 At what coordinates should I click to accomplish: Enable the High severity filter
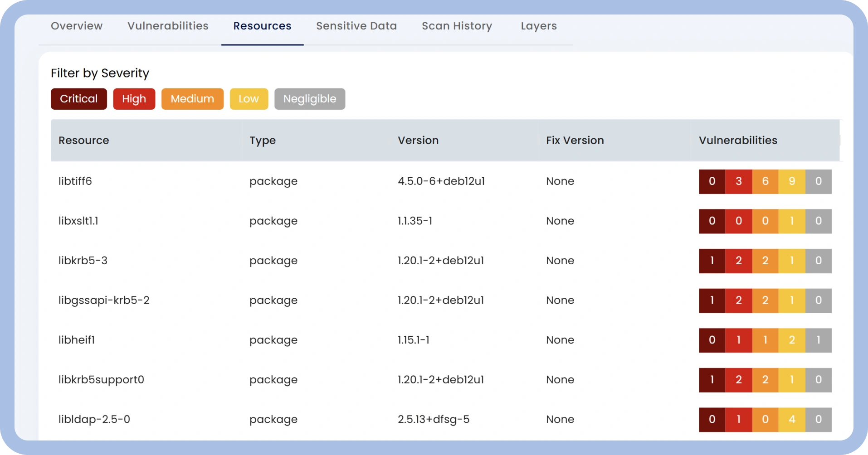pos(134,99)
